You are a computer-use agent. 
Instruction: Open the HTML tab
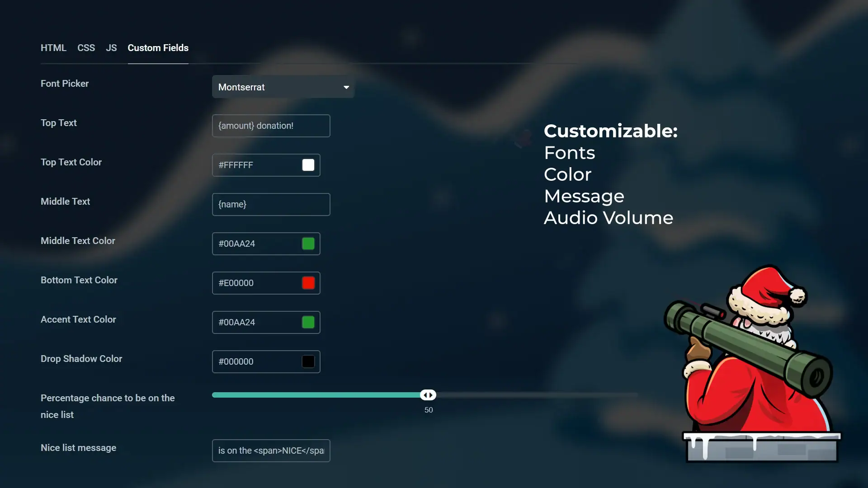click(x=53, y=48)
